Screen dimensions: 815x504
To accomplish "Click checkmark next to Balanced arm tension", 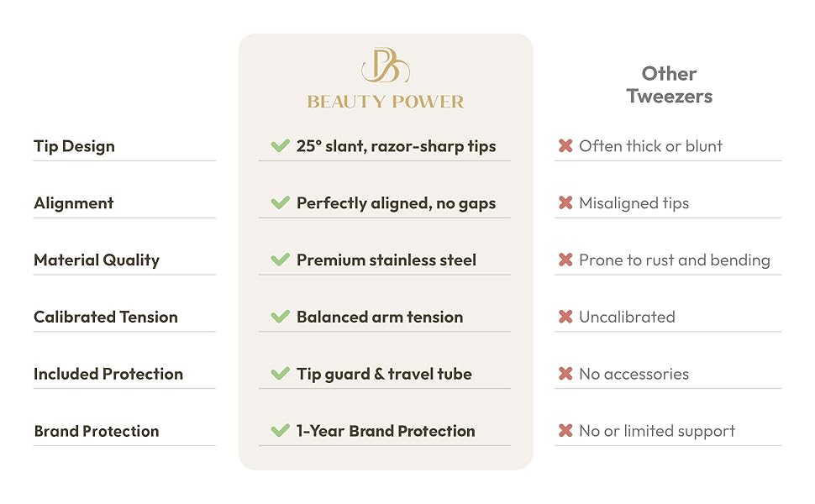I will pos(281,318).
